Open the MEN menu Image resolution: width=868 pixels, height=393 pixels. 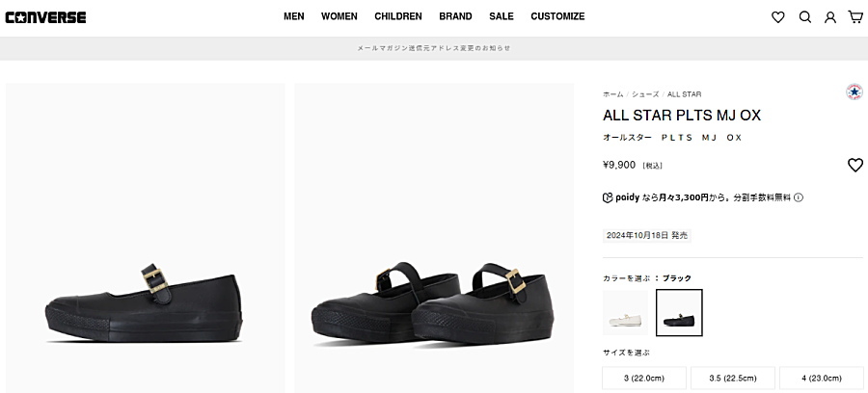294,16
